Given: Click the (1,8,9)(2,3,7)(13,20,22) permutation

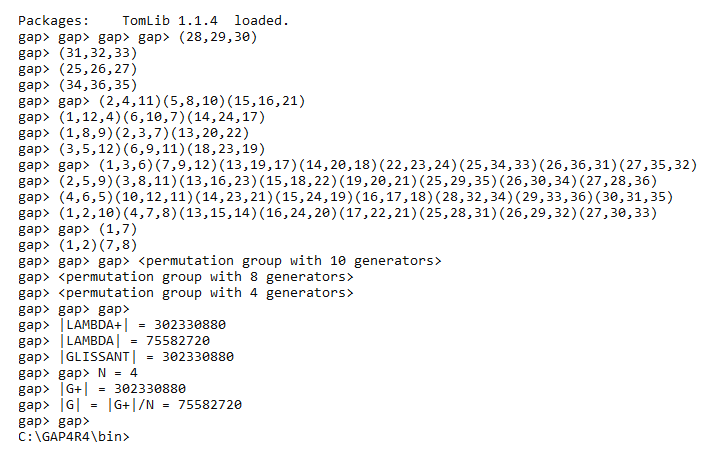Looking at the screenshot, I should click(x=154, y=133).
